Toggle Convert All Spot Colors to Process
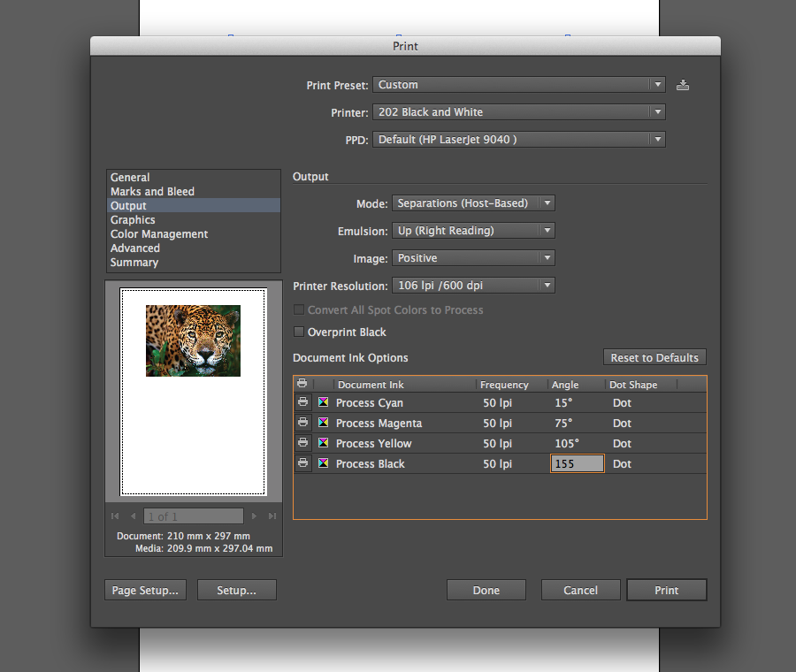The height and width of the screenshot is (672, 796). 299,309
